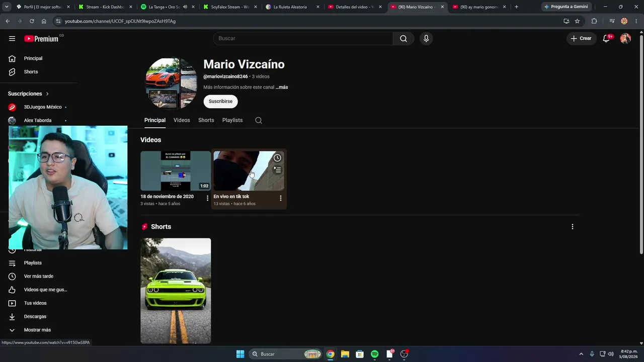Open the Shorts section three-dot menu
Viewport: 644px width, 362px height.
coord(572,227)
